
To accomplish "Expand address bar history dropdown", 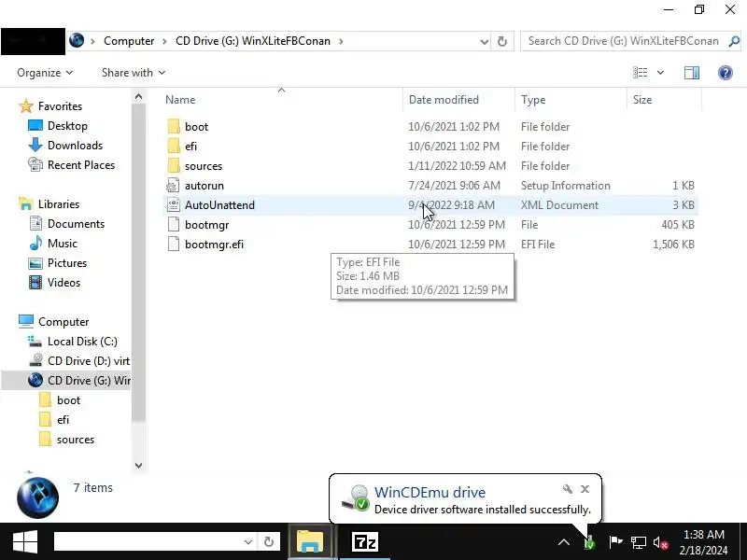I will click(x=484, y=41).
